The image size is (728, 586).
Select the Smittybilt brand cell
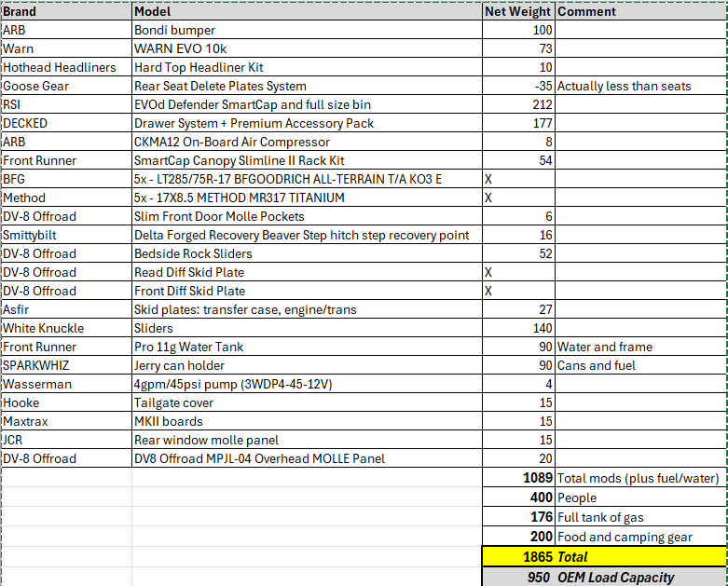(66, 235)
